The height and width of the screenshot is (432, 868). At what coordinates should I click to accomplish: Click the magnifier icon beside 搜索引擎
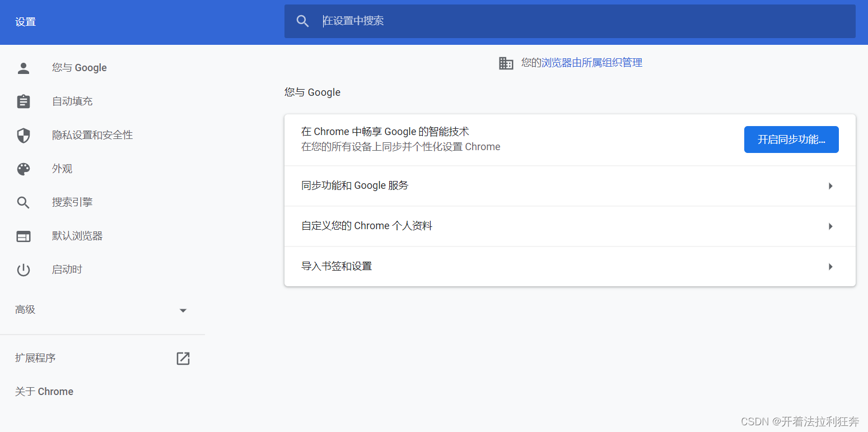click(24, 203)
